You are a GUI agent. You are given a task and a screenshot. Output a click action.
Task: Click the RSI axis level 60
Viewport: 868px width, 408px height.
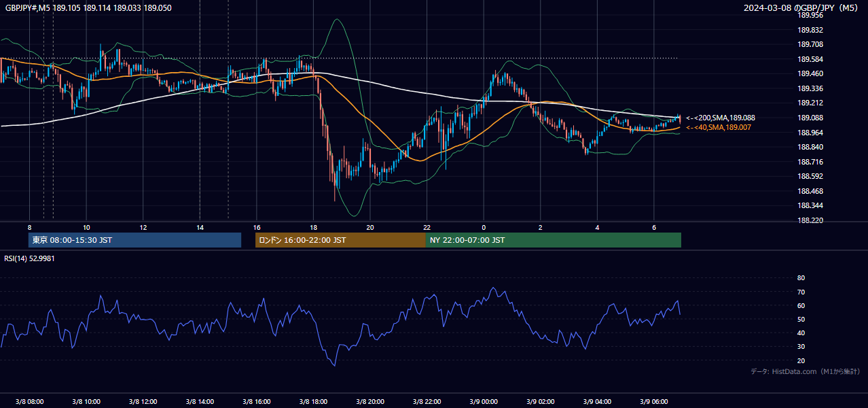coord(801,305)
